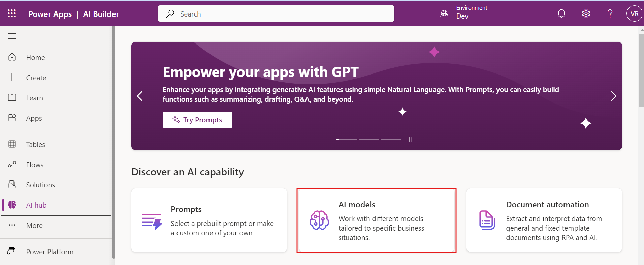Jump to the second carousel slide indicator
This screenshot has height=265, width=644.
368,139
